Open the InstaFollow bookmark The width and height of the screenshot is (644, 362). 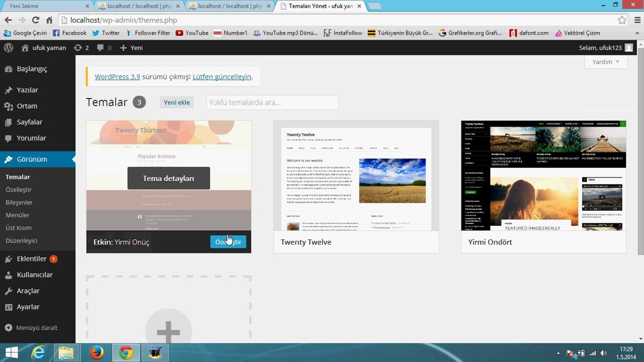point(343,33)
